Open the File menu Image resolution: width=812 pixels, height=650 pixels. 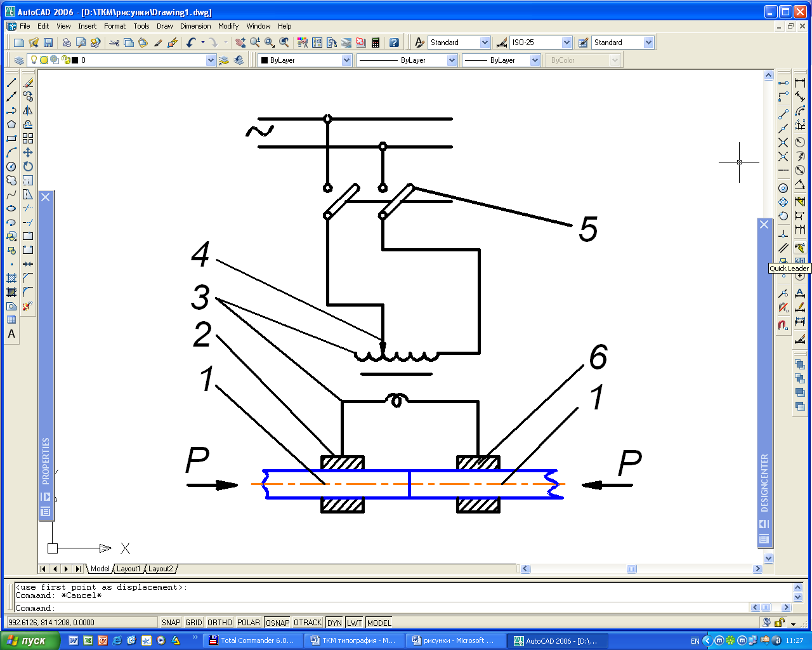point(25,26)
